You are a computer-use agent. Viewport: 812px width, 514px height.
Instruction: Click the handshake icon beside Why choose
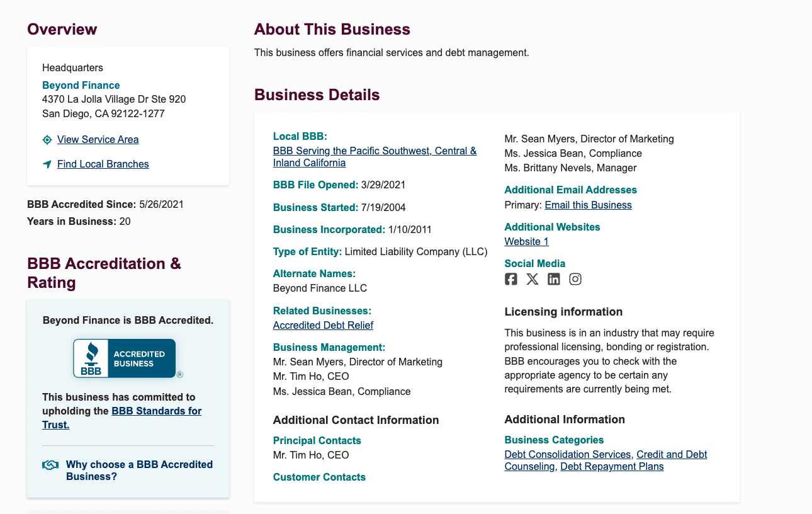(50, 465)
